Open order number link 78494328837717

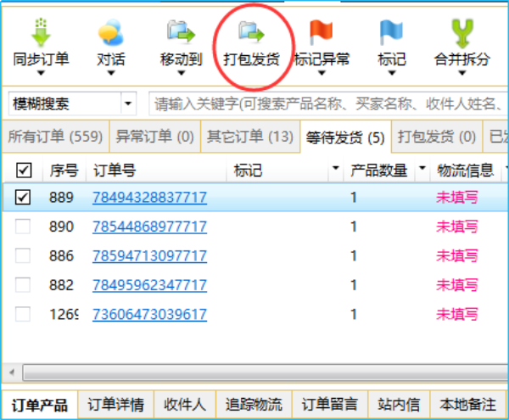coord(149,198)
